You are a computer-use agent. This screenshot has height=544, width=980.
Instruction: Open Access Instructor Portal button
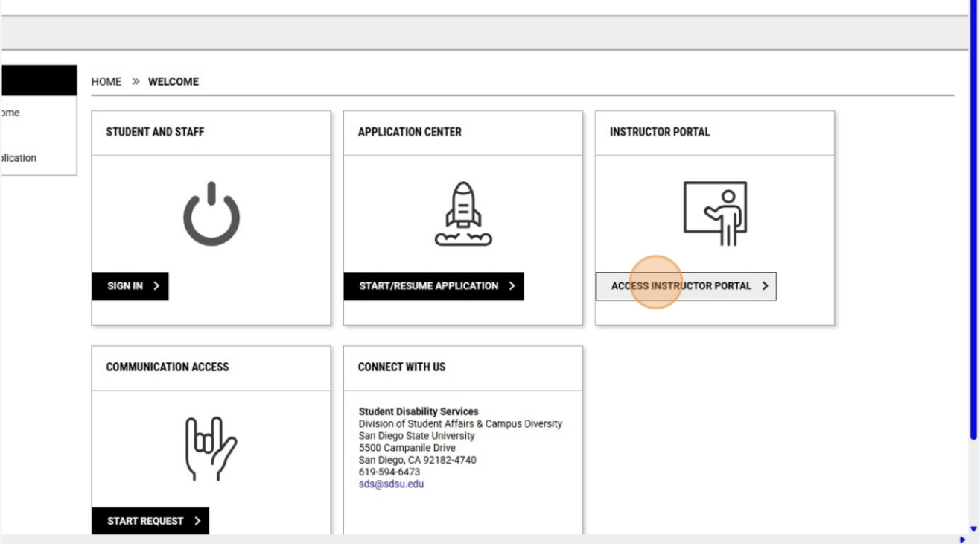coord(686,286)
